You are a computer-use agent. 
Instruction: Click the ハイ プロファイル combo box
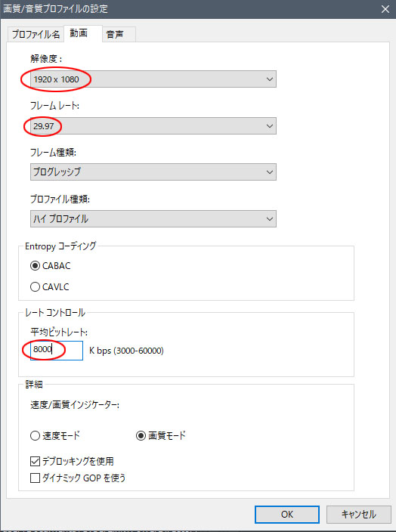pyautogui.click(x=153, y=219)
